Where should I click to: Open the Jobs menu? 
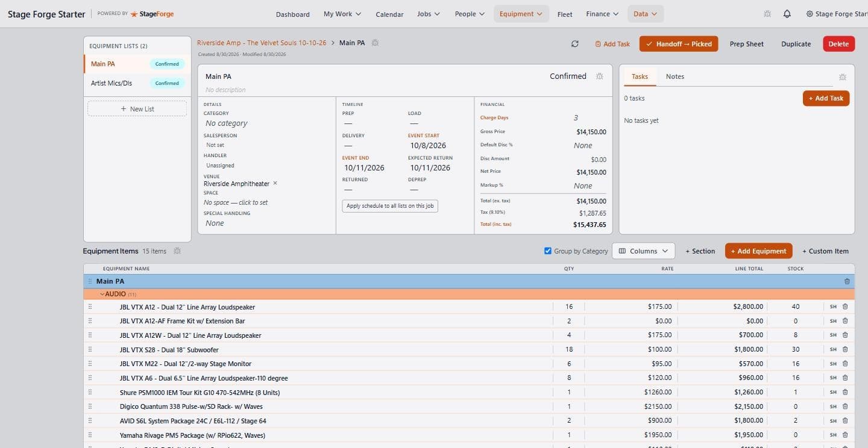click(x=429, y=14)
